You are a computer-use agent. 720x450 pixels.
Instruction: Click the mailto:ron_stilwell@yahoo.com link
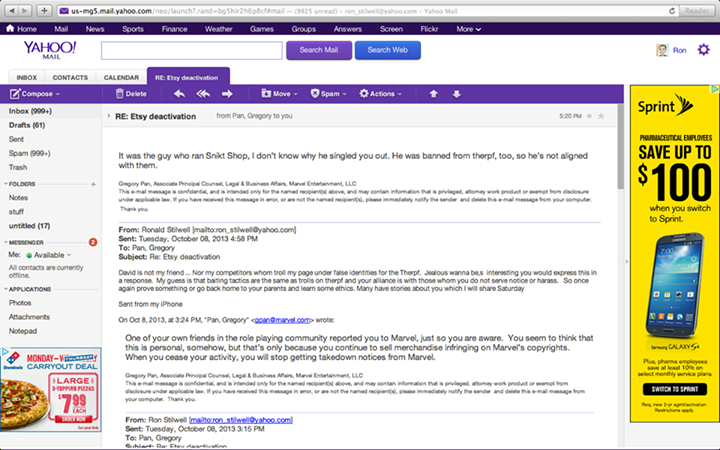(x=241, y=420)
